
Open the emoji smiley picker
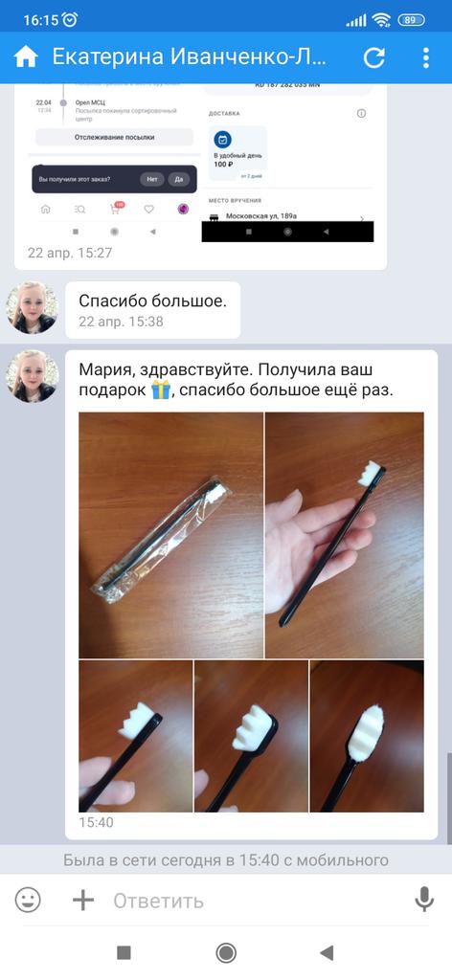[28, 900]
